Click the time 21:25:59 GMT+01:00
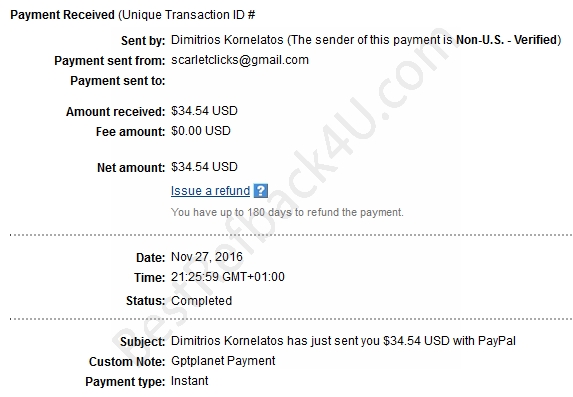573x397 pixels. click(x=228, y=277)
